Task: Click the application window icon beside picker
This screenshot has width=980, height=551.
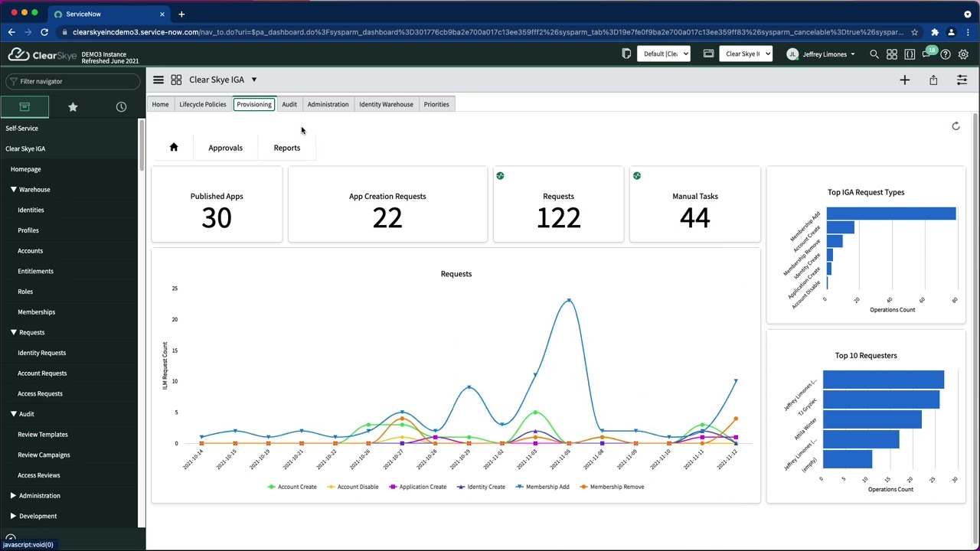Action: tap(709, 54)
